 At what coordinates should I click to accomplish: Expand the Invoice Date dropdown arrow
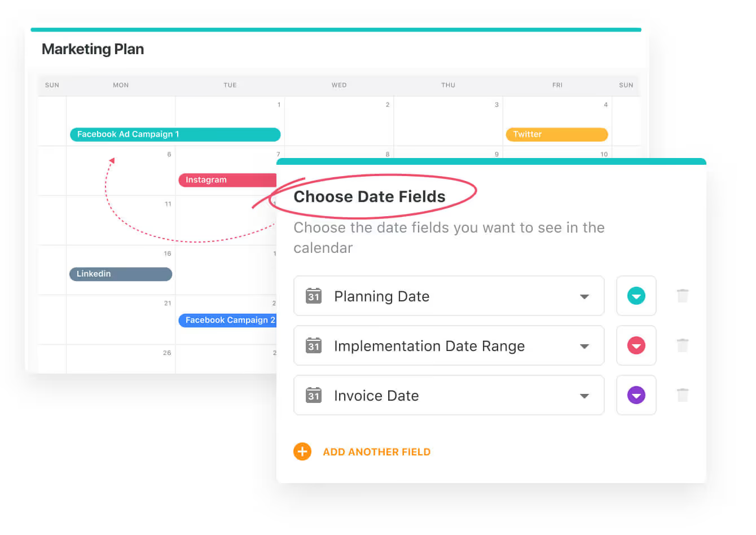pyautogui.click(x=584, y=396)
